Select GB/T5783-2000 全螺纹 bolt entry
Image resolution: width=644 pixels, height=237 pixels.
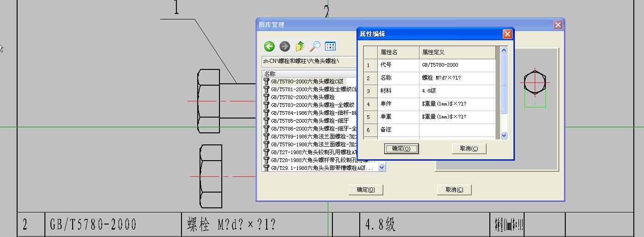(306, 105)
